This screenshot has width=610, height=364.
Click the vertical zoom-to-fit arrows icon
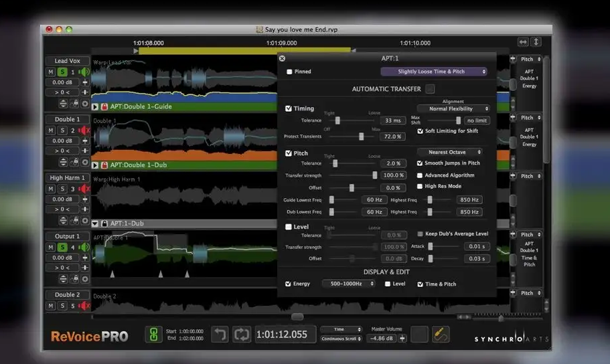click(x=536, y=41)
